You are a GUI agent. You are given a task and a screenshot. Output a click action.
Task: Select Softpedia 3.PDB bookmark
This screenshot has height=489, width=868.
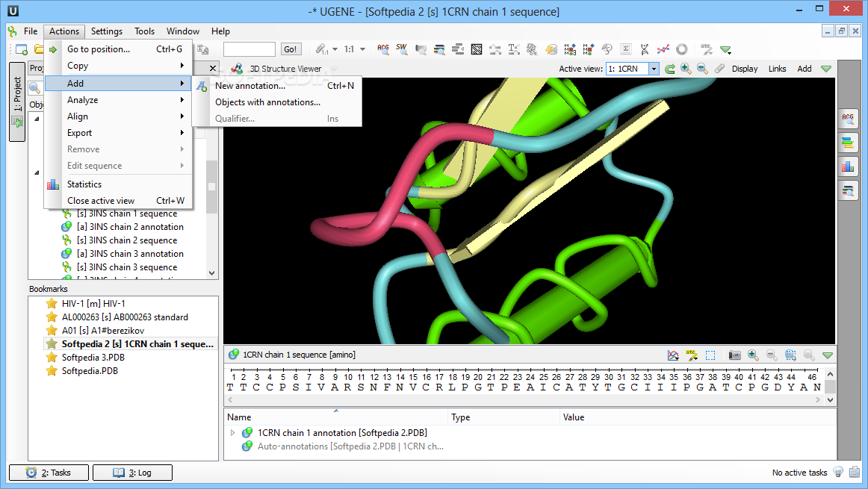coord(93,358)
